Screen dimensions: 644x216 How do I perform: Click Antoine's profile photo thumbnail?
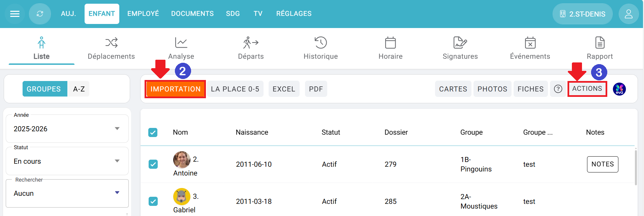(x=182, y=160)
